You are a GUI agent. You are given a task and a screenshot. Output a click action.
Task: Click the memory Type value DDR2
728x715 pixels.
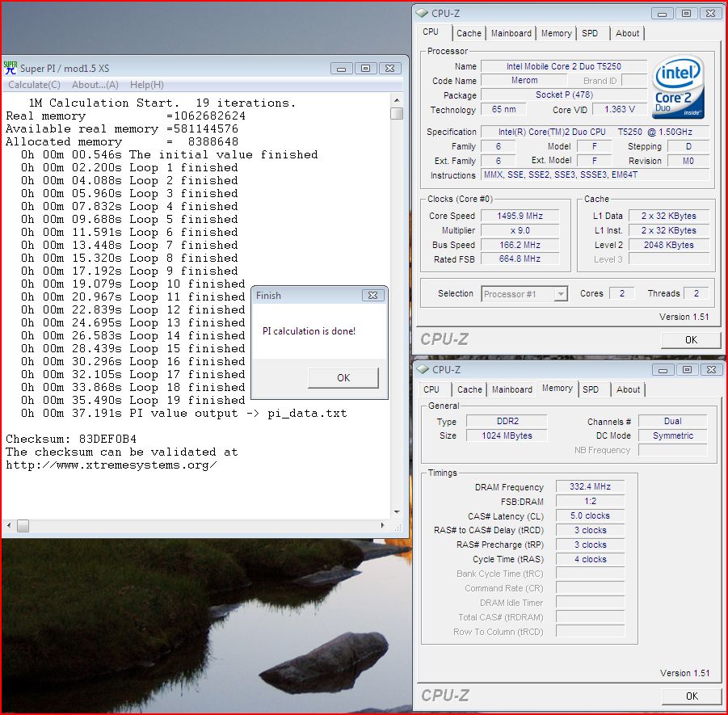(x=507, y=421)
